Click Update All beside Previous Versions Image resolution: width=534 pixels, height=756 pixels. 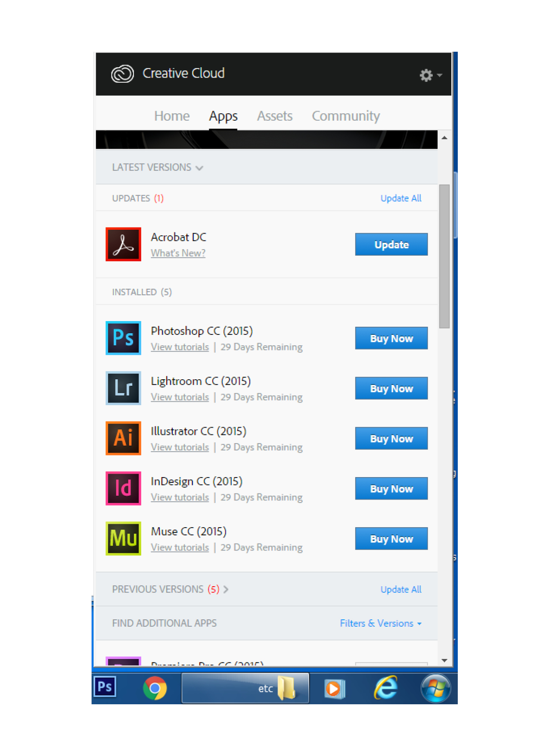click(x=401, y=589)
